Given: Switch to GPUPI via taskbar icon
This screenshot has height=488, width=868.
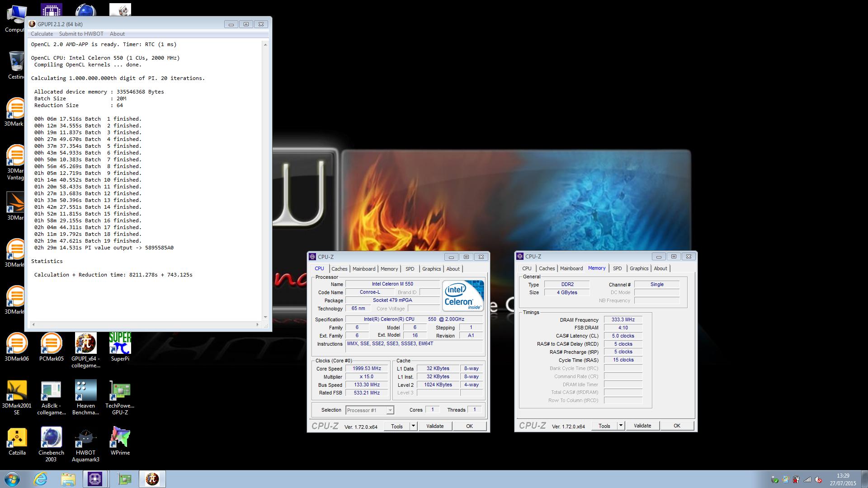Looking at the screenshot, I should [x=152, y=479].
